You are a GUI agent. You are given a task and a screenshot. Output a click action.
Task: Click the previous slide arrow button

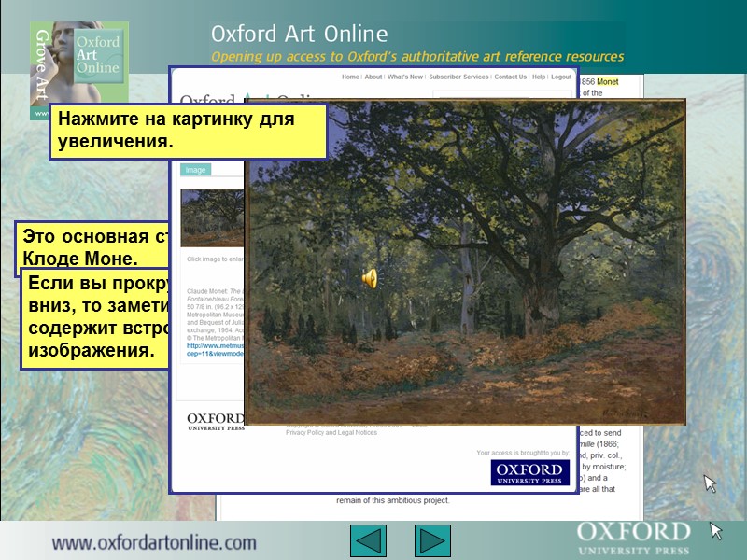pyautogui.click(x=368, y=540)
